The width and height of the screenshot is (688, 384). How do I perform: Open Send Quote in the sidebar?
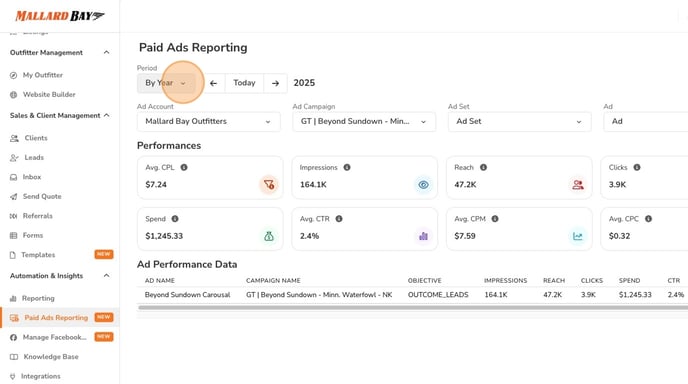(x=42, y=197)
